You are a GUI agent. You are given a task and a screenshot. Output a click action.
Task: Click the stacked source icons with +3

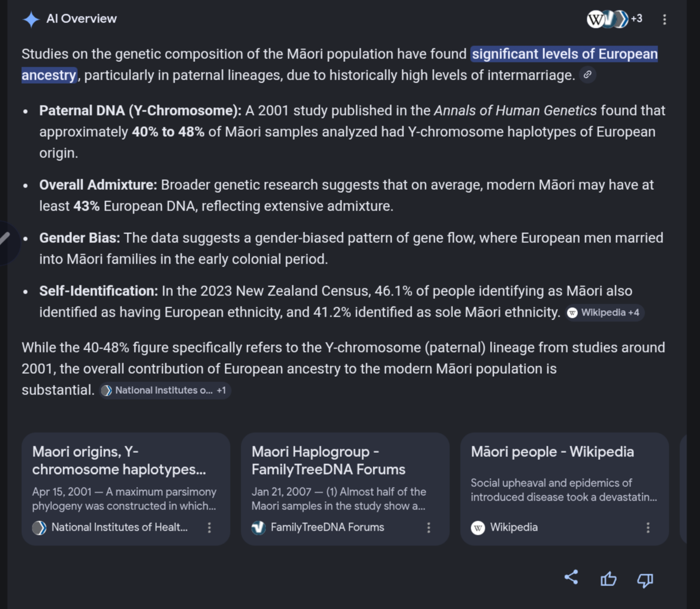pos(614,19)
